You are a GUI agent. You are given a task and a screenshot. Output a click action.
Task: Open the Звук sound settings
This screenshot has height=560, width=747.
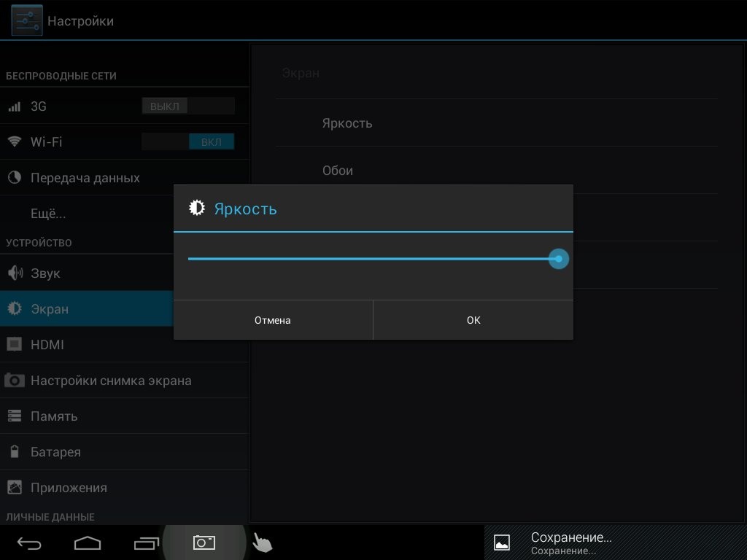(45, 273)
